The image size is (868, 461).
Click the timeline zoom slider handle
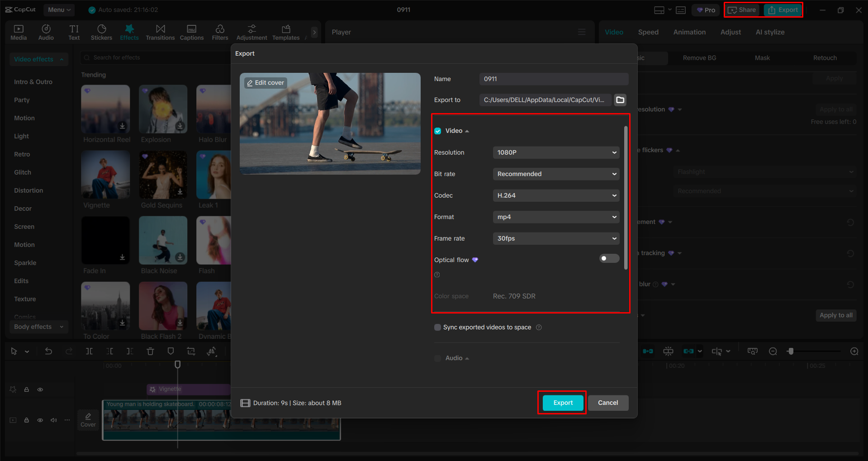[x=790, y=352]
